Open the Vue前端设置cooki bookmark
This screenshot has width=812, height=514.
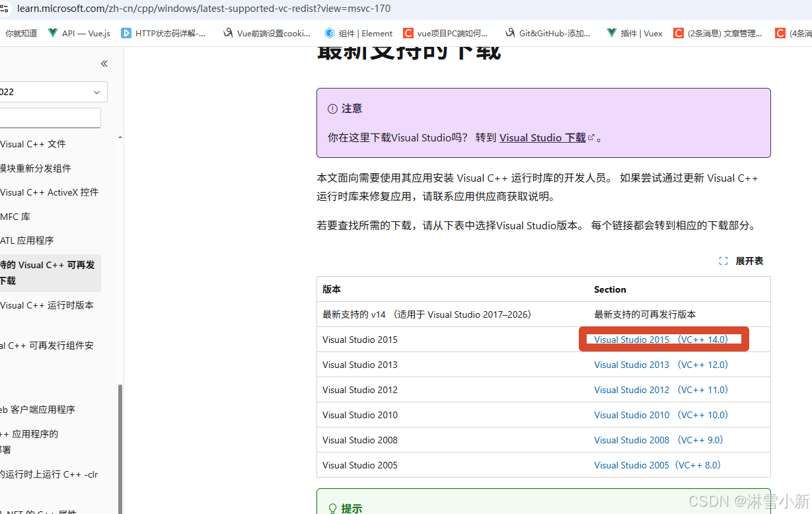[266, 33]
